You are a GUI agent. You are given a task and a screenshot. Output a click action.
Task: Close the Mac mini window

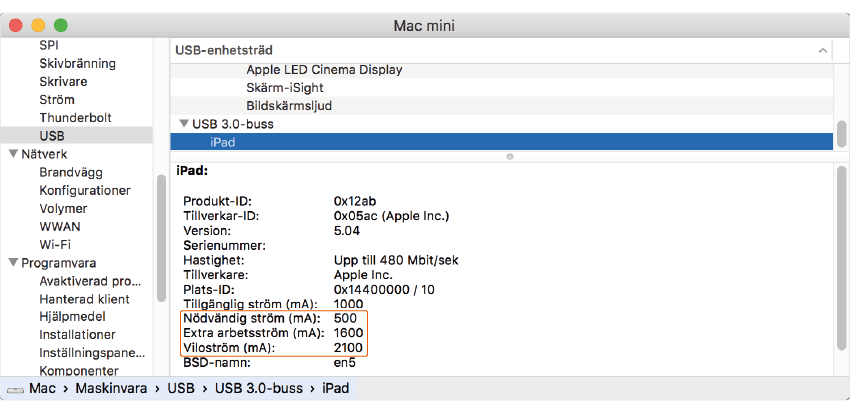point(16,25)
